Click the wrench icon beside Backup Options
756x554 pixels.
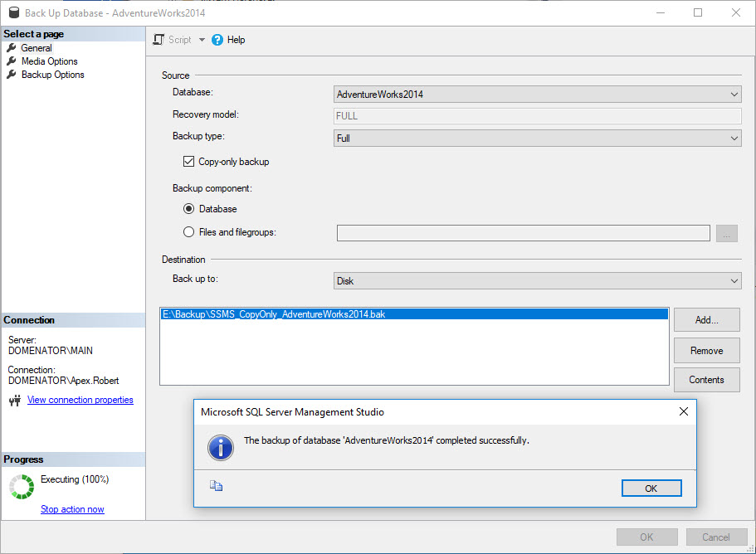(12, 74)
